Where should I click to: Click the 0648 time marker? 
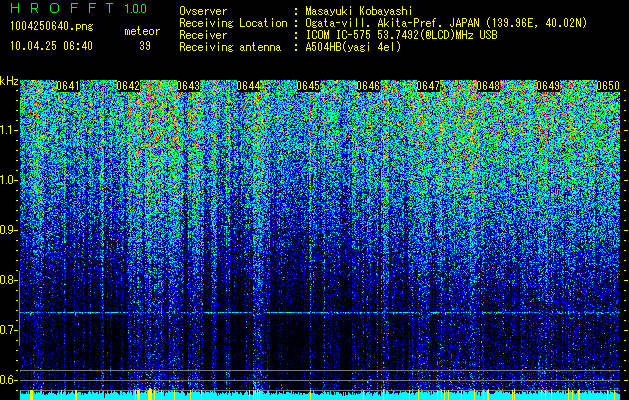tap(488, 86)
